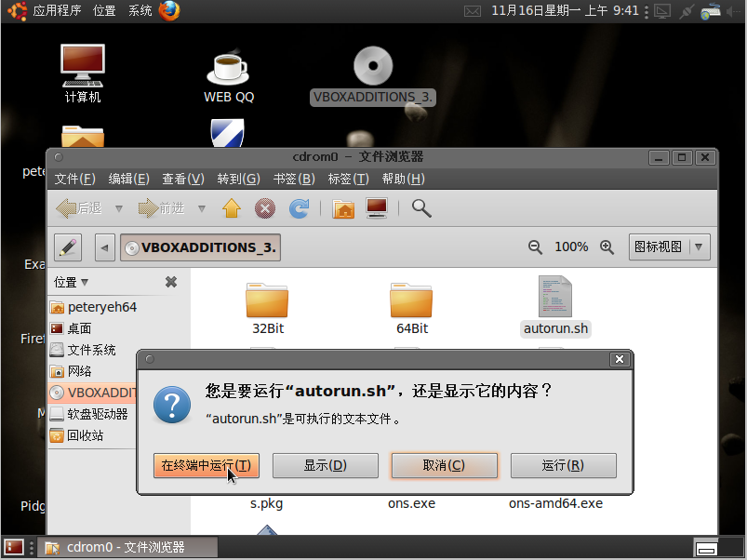Close the sidebar pane

pos(171,283)
